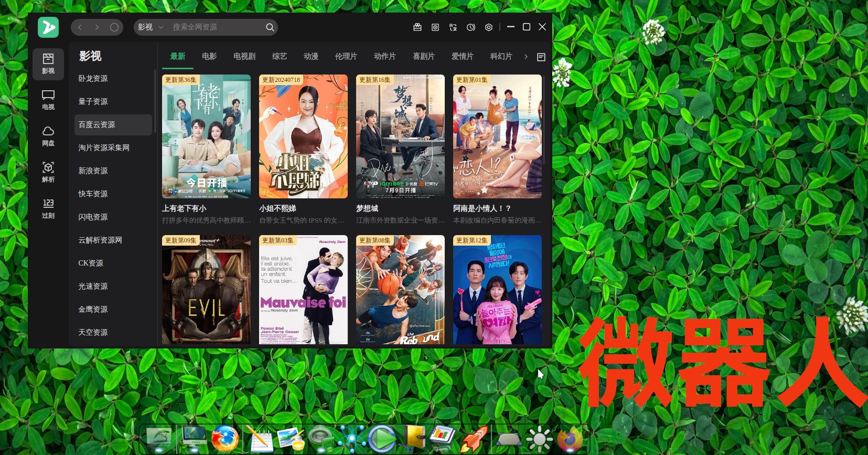Viewport: 868px width, 455px height.
Task: Reload the page using the refresh icon
Action: click(114, 27)
